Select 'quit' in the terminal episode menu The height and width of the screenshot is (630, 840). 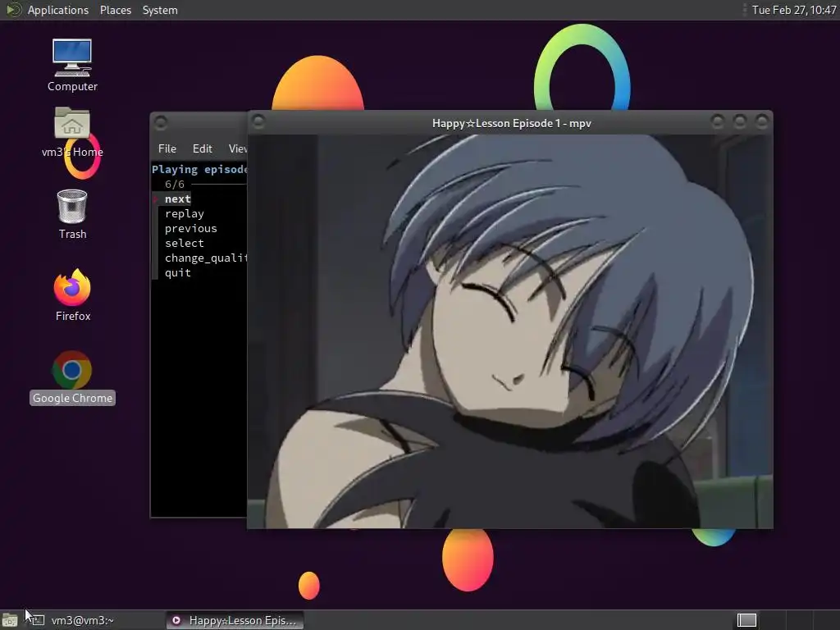pyautogui.click(x=177, y=272)
